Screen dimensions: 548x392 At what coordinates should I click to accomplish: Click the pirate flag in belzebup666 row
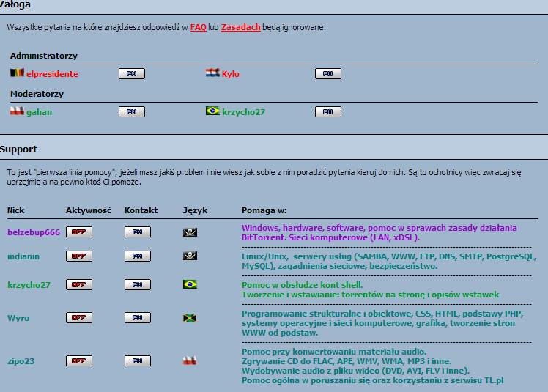point(190,232)
